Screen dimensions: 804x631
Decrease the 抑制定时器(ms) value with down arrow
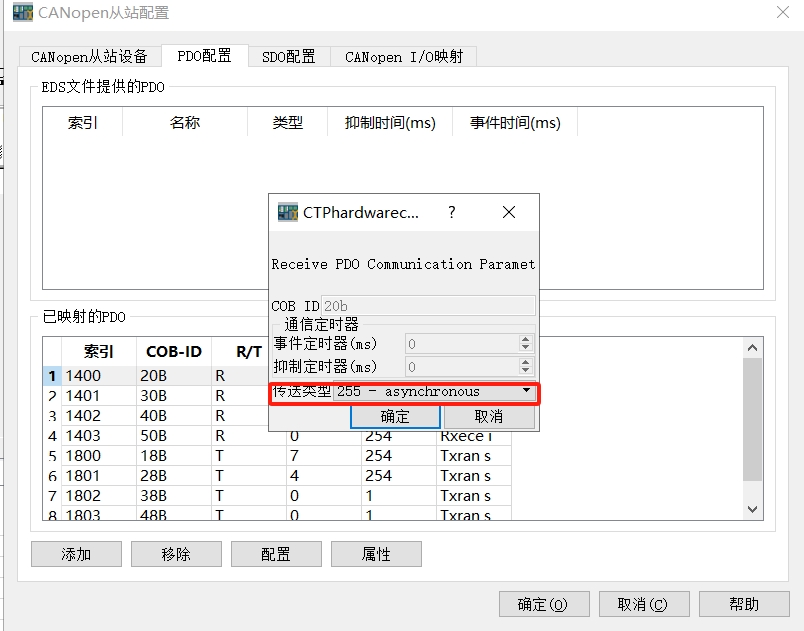pos(525,370)
